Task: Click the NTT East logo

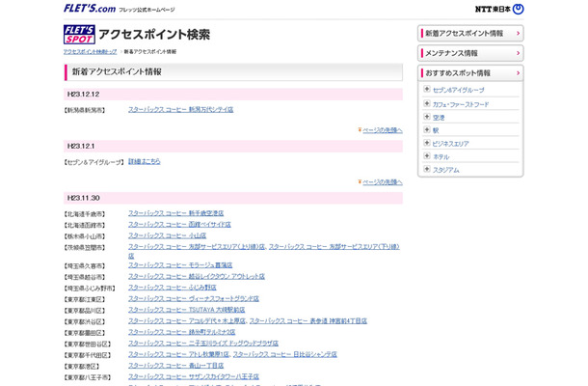Action: pyautogui.click(x=499, y=9)
